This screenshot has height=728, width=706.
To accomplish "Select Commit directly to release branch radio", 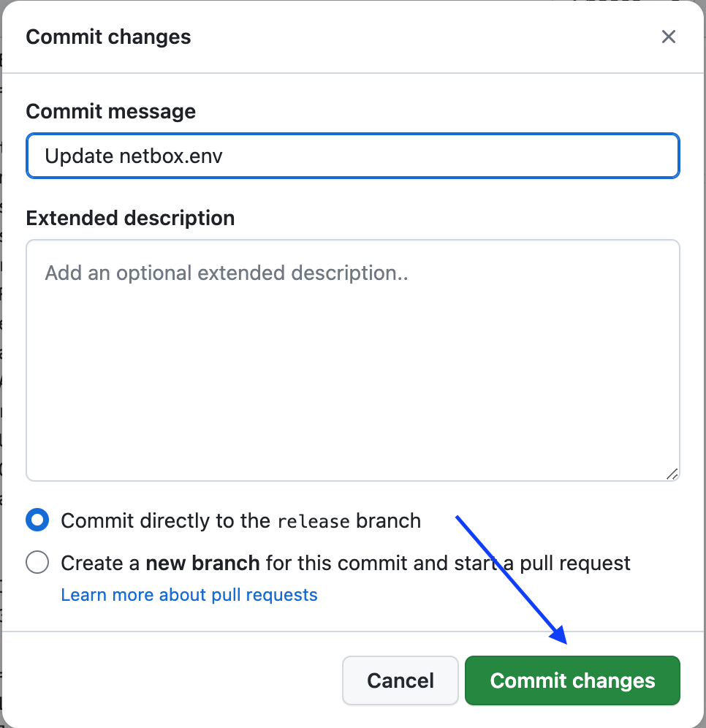I will click(x=37, y=520).
